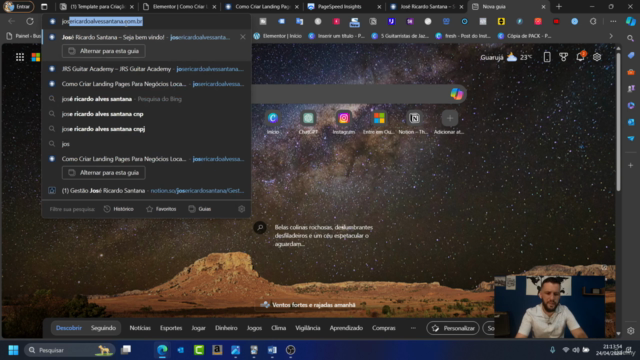The image size is (640, 360).
Task: Remove the José Ricardo Santana suggestion
Action: pos(243,37)
